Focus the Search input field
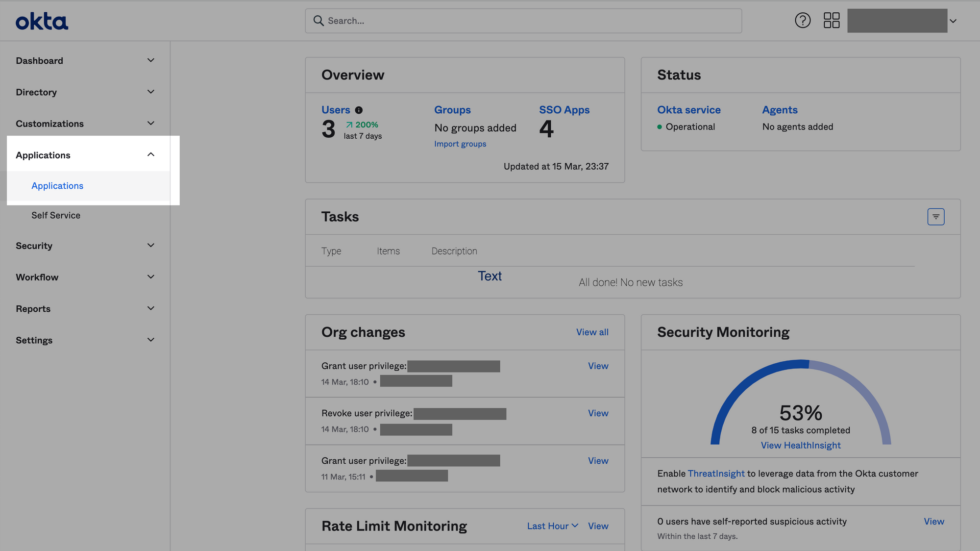The image size is (980, 551). 523,21
